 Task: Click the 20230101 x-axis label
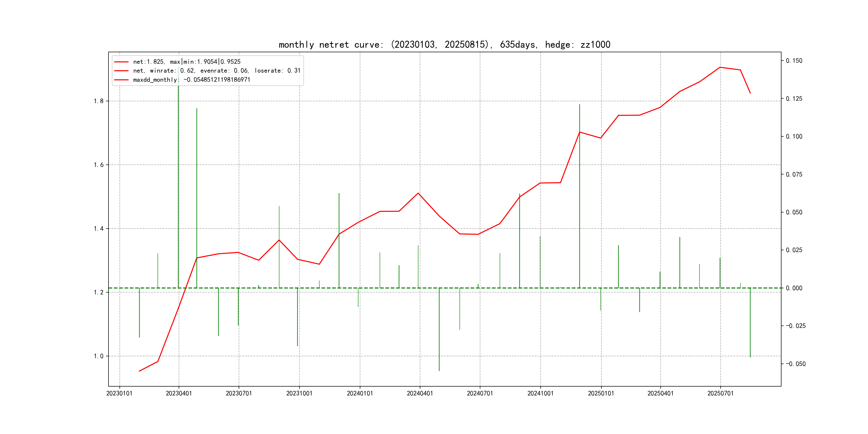[x=119, y=393]
